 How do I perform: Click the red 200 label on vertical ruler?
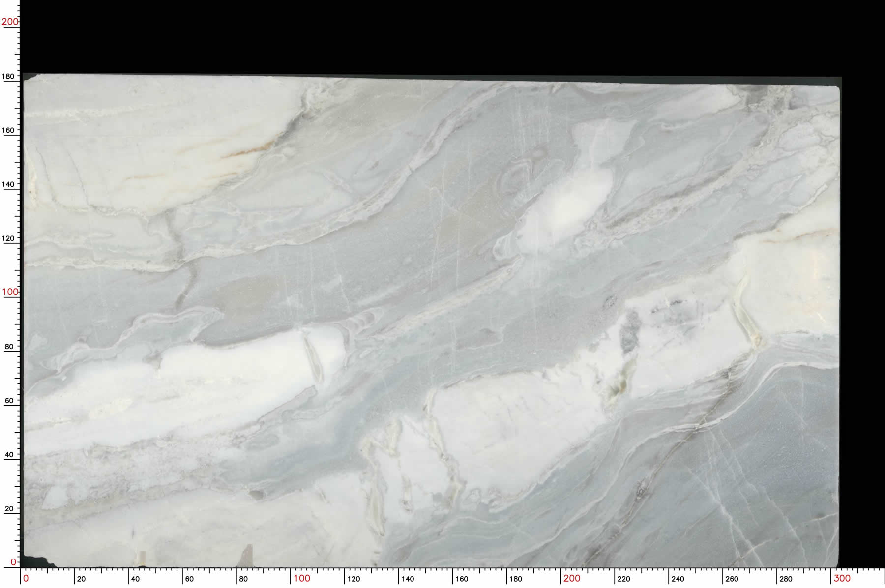[9, 22]
